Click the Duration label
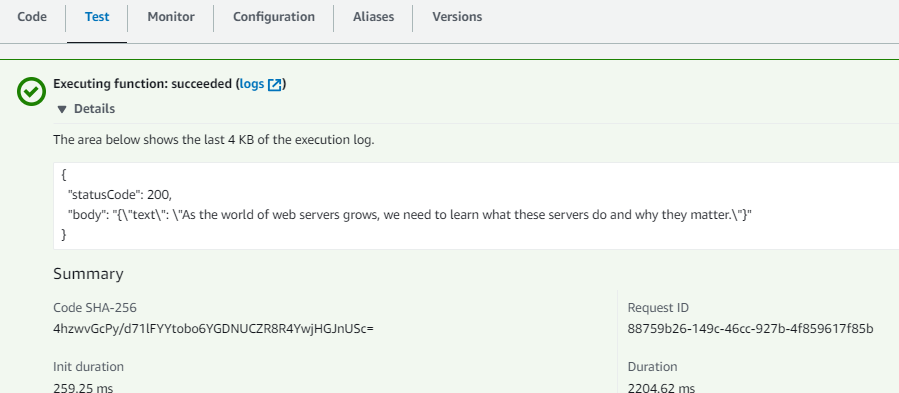Image resolution: width=899 pixels, height=393 pixels. 652,367
